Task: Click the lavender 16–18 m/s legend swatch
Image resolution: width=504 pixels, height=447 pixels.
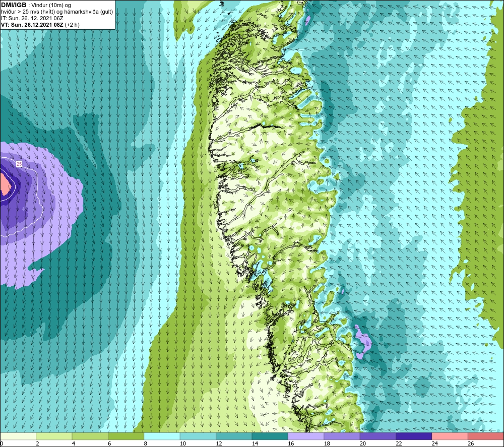Action: [x=306, y=436]
